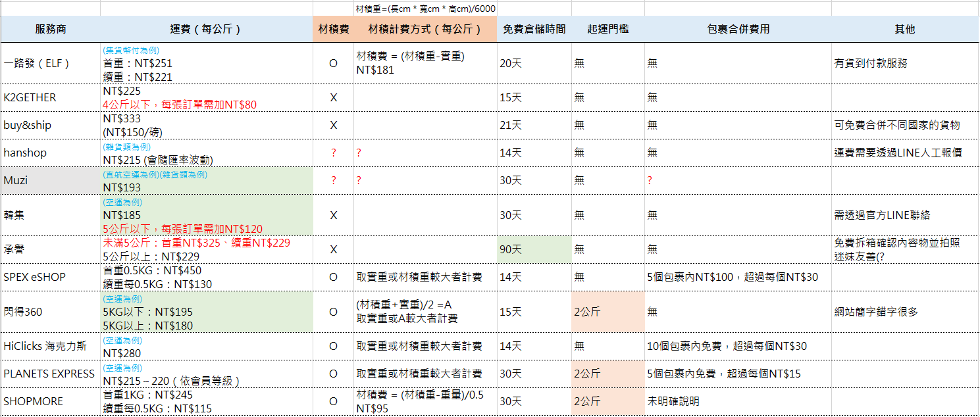Select the 21天 storage cell

point(534,125)
